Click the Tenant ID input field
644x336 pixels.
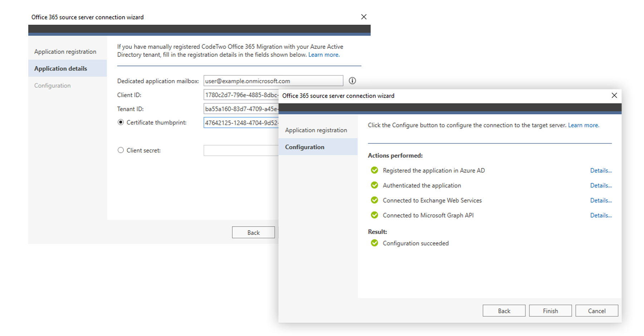pyautogui.click(x=241, y=109)
